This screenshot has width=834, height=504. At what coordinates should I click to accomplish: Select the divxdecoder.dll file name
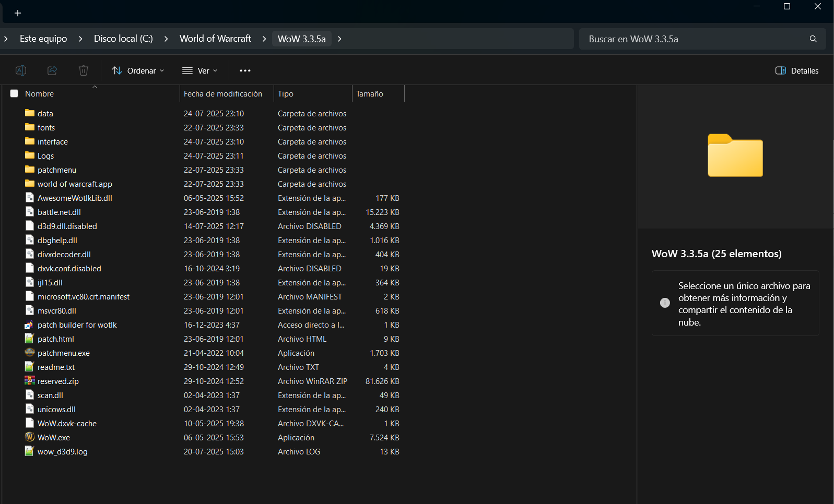coord(64,255)
